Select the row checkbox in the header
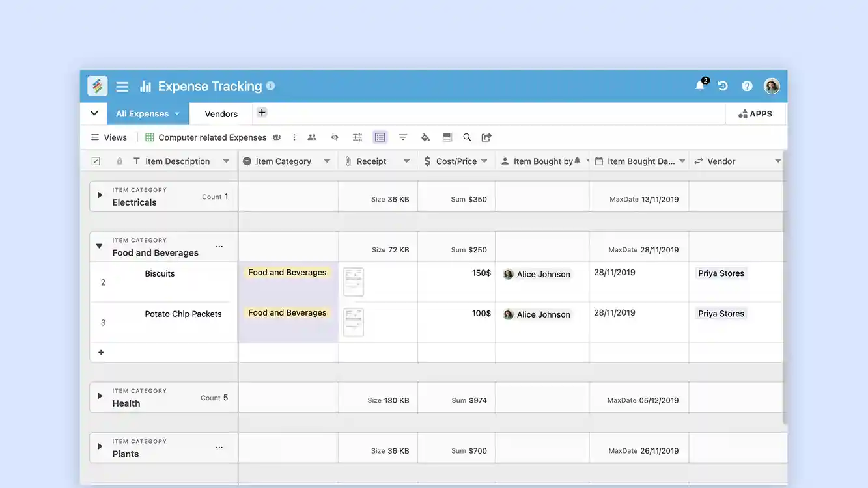The width and height of the screenshot is (868, 488). 95,160
